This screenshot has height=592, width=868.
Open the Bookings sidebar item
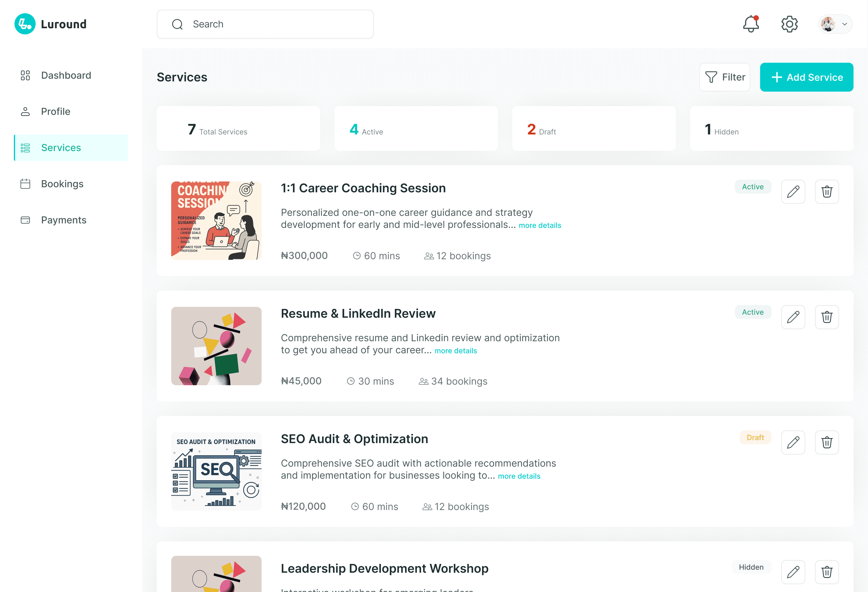(x=62, y=184)
